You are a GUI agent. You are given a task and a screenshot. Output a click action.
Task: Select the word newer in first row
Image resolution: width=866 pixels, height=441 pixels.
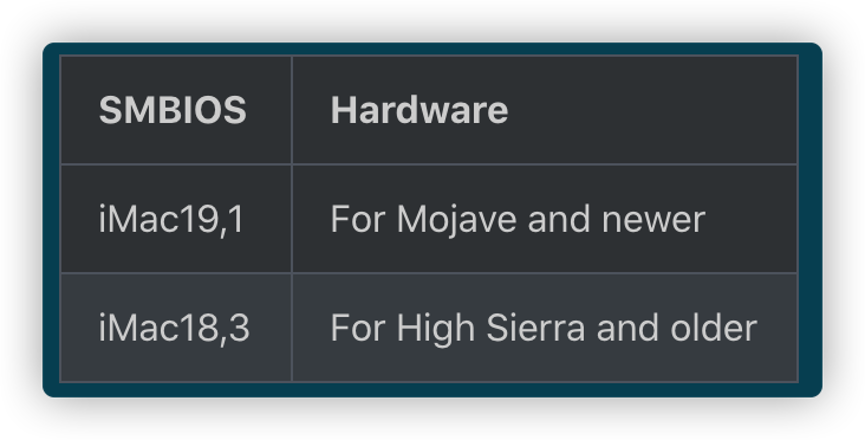[x=653, y=219]
